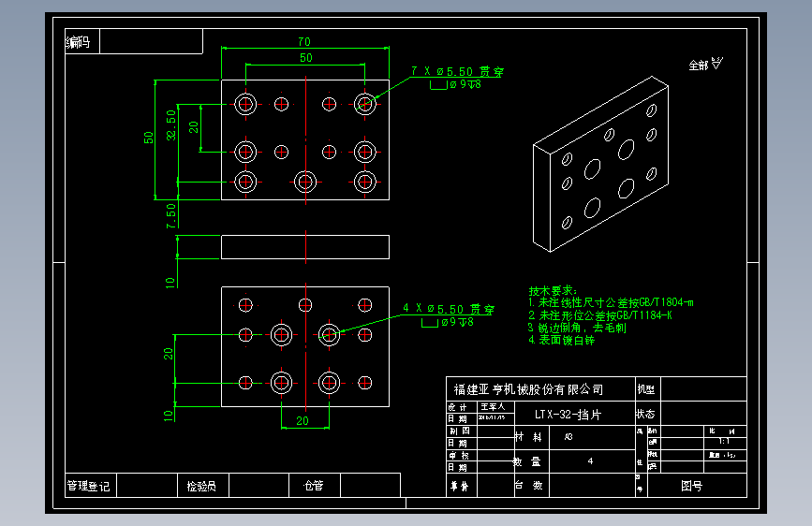This screenshot has height=526, width=812.
Task: Select the '4 X ø5.50 贯穿' hole callout
Action: [x=449, y=309]
